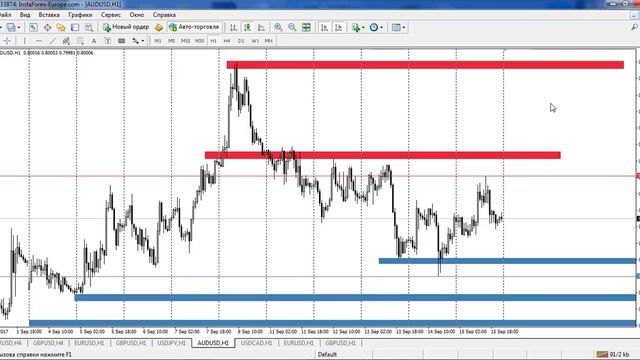This screenshot has width=640, height=360.
Task: Open the Вид menu
Action: (x=25, y=15)
